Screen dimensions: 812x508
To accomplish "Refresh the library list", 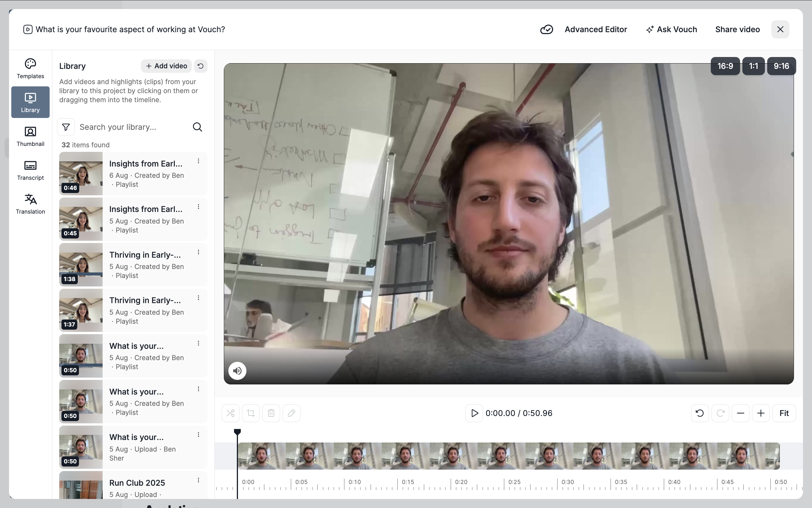I will pyautogui.click(x=201, y=66).
